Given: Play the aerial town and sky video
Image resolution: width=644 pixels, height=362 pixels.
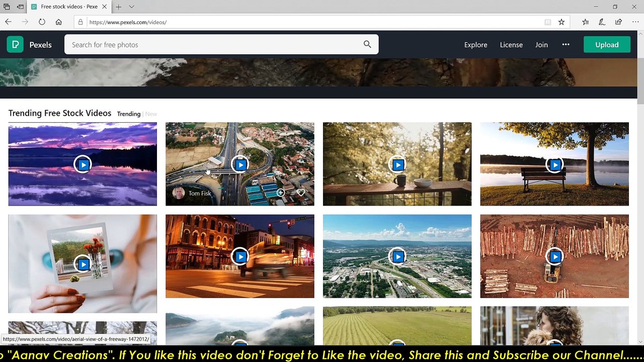Looking at the screenshot, I should tap(397, 256).
